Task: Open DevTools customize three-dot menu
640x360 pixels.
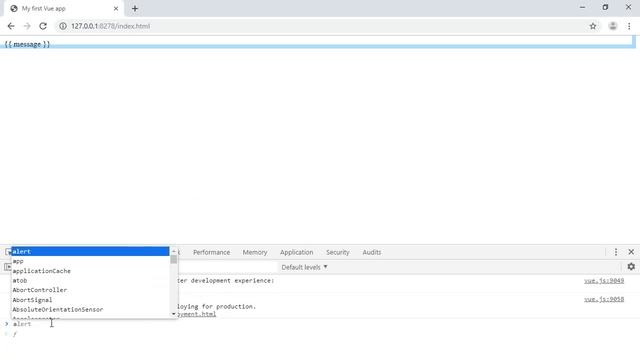Action: click(x=616, y=252)
